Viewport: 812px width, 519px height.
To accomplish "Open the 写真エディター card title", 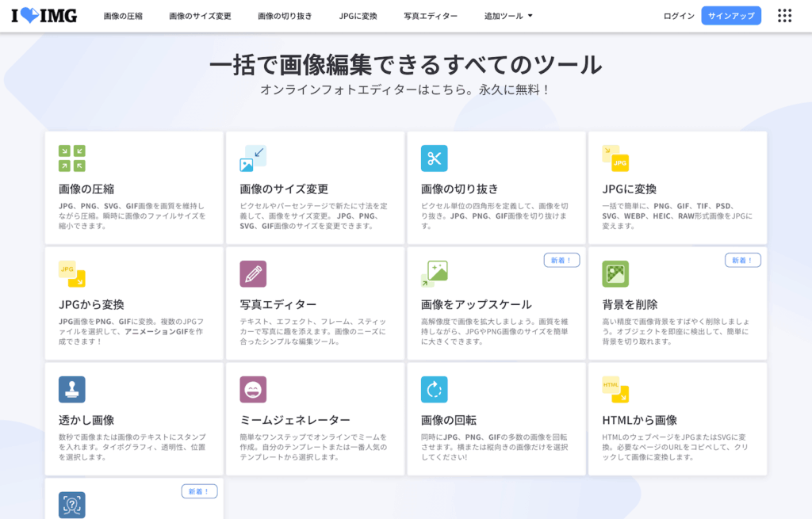I will pyautogui.click(x=278, y=304).
